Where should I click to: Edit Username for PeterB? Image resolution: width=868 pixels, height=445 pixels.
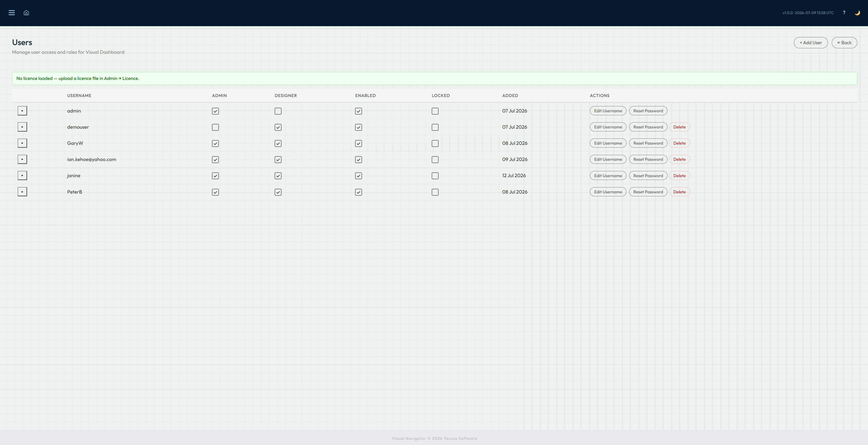tap(608, 192)
